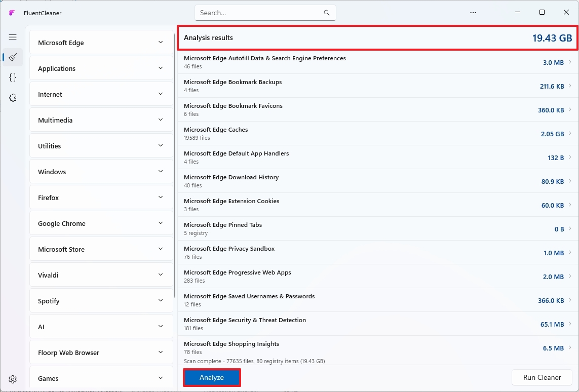Screen dimensions: 579x392
Task: Open Microsoft Edge Default App Handlers result
Action: [377, 157]
